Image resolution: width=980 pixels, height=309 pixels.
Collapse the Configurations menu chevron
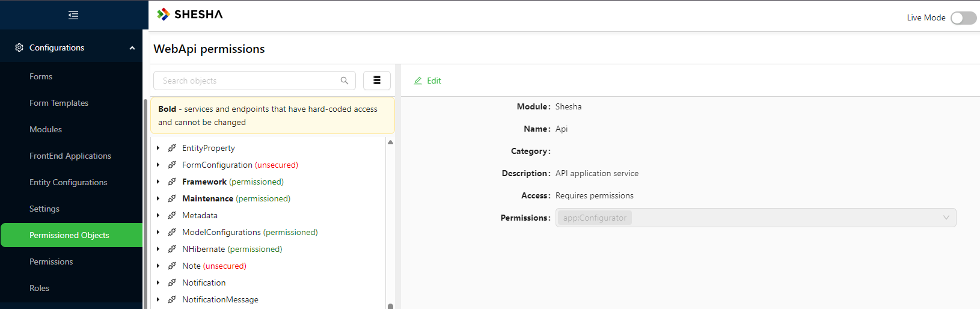(x=132, y=48)
